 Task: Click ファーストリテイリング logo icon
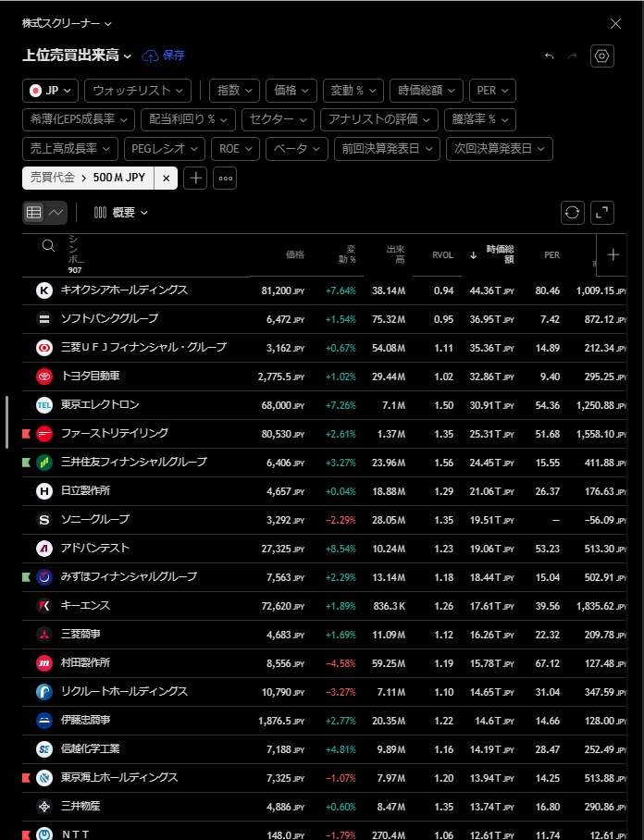44,434
